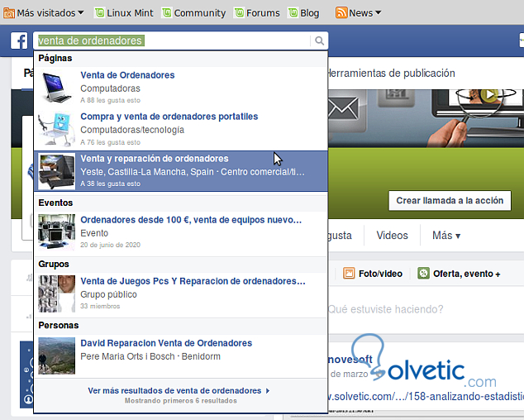Image resolution: width=524 pixels, height=420 pixels.
Task: Open Compra y venta de ordenadores portatiles
Action: [x=169, y=117]
